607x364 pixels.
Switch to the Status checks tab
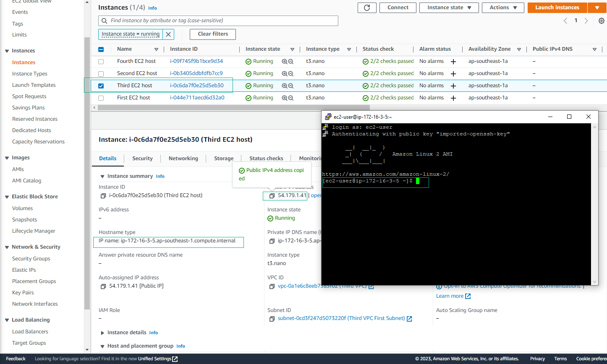(x=266, y=158)
